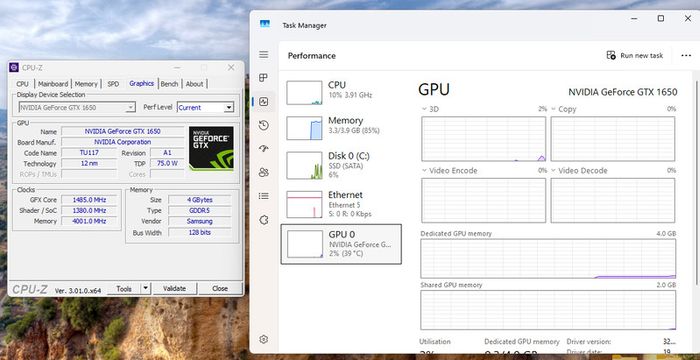
Task: Open Startup apps page icon
Action: tap(264, 149)
